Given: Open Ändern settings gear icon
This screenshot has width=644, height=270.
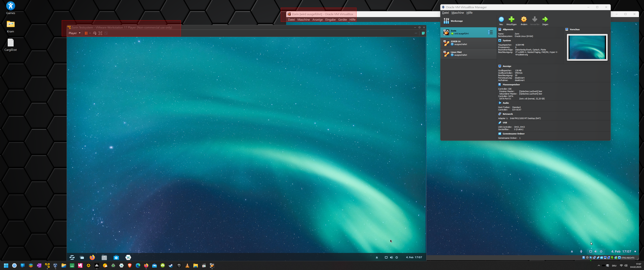Looking at the screenshot, I should pos(524,19).
